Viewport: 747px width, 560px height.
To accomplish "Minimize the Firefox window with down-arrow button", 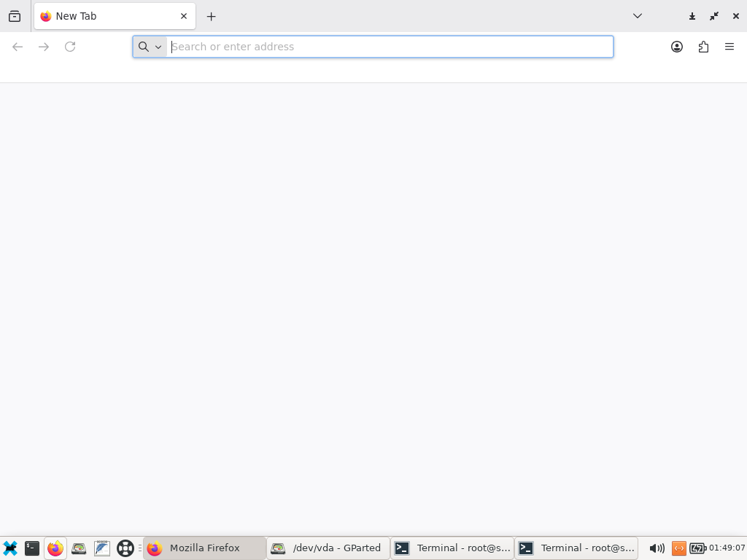I will pos(692,16).
